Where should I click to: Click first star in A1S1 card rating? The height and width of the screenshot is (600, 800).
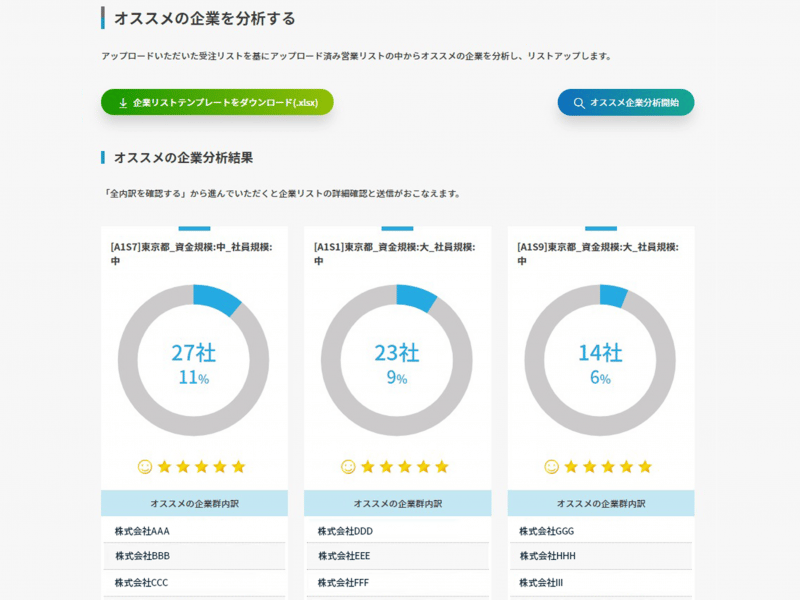pyautogui.click(x=368, y=466)
